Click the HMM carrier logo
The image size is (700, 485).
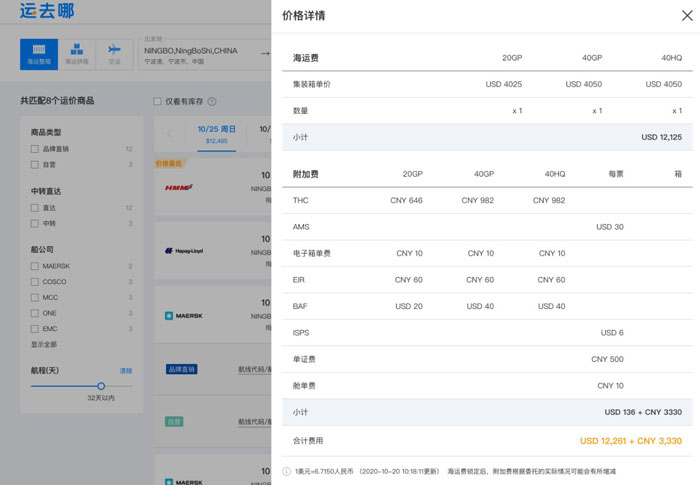pos(177,187)
